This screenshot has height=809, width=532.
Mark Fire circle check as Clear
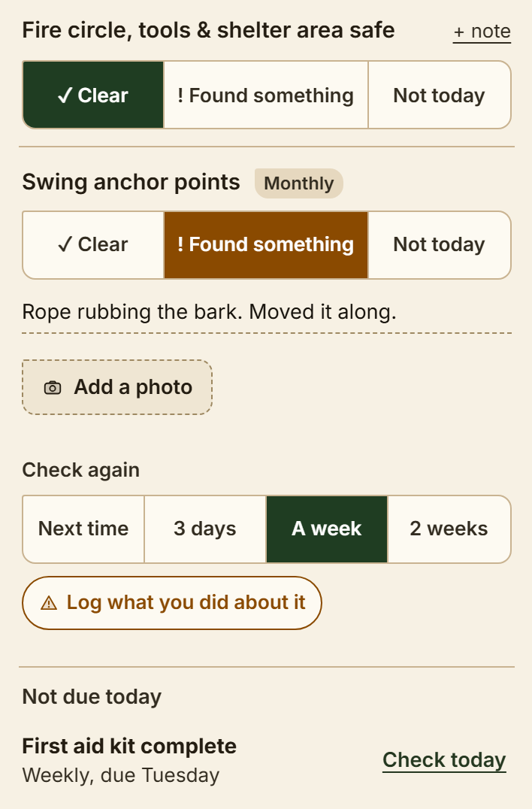(x=93, y=95)
